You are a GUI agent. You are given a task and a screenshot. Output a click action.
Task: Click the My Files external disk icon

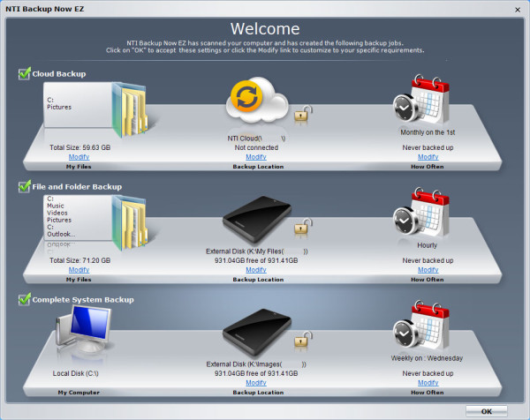point(257,220)
